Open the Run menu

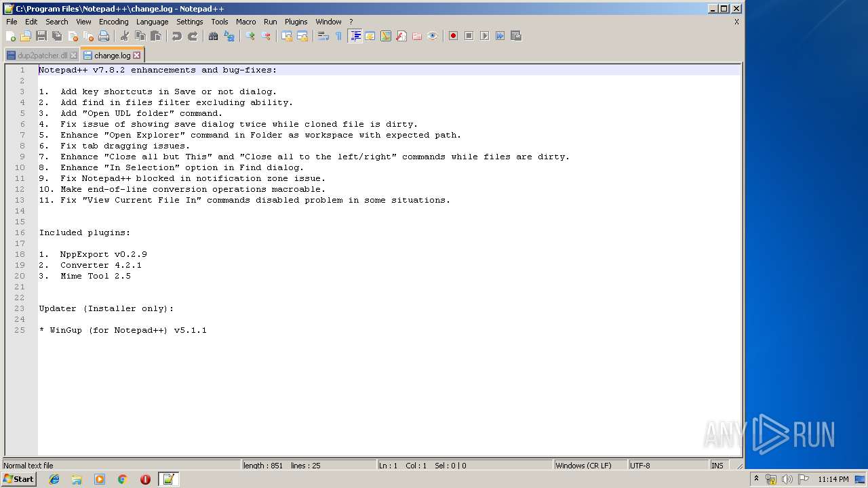(x=271, y=22)
